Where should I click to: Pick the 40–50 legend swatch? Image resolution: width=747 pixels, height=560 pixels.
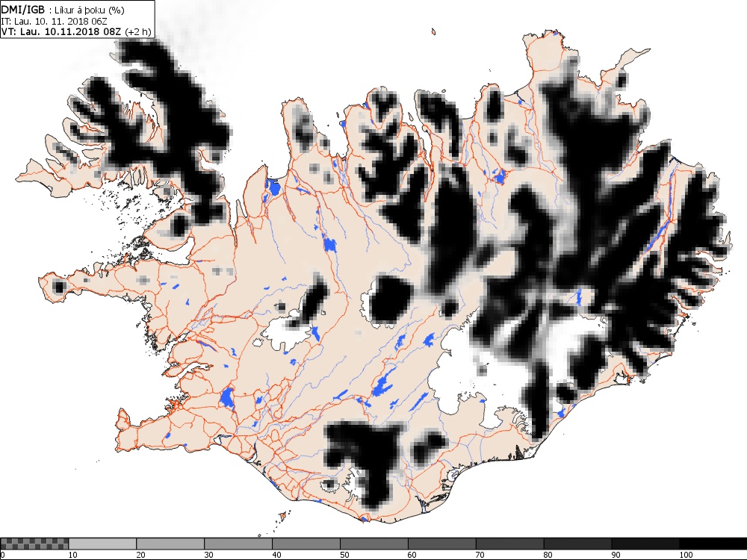tap(306, 544)
